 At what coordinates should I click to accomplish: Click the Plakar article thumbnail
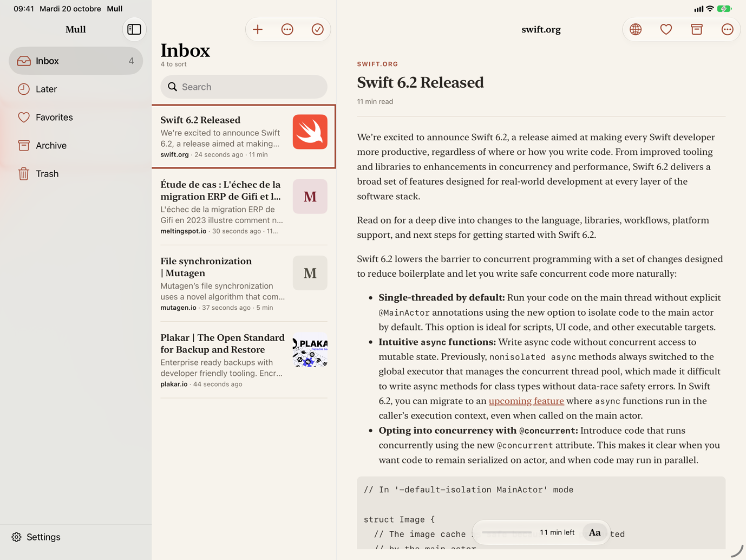(x=310, y=349)
